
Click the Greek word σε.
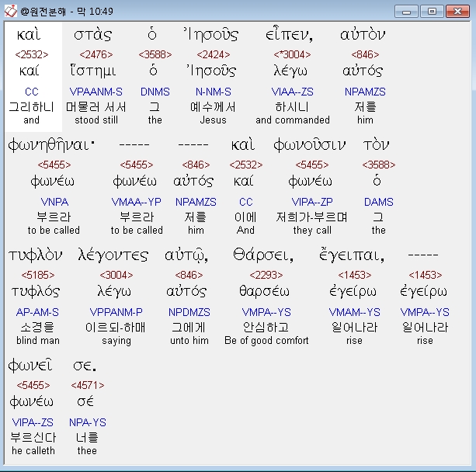(85, 366)
